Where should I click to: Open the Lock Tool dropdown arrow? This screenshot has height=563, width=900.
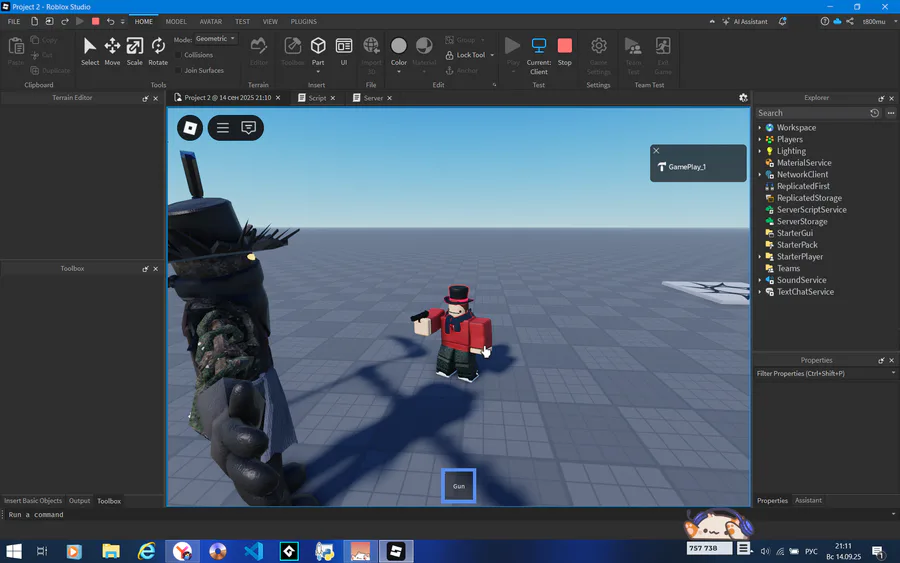492,55
